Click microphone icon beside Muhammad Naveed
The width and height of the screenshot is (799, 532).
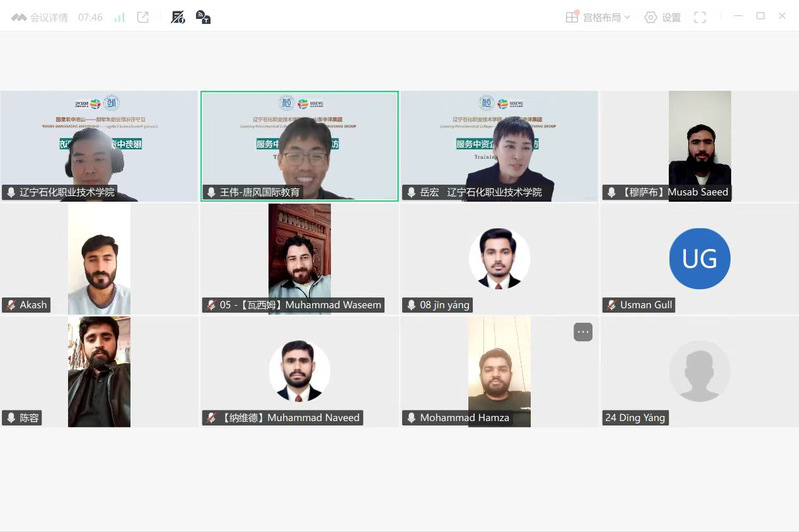pyautogui.click(x=211, y=418)
